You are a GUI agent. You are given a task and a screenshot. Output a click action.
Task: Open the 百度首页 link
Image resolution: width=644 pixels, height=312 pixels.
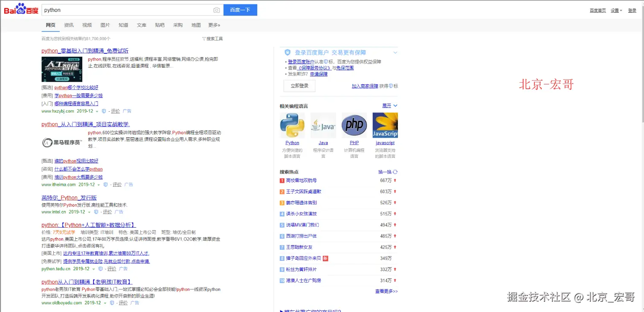[598, 11]
